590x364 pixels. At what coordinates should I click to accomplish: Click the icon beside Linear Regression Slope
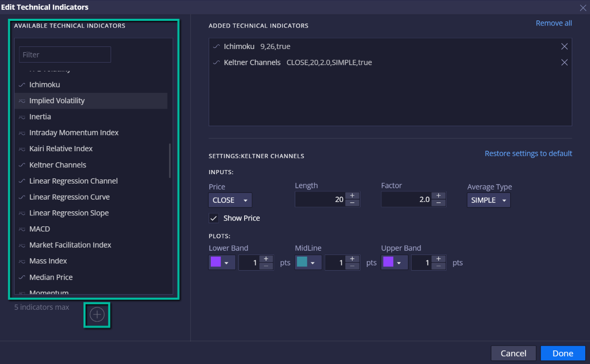(x=22, y=213)
